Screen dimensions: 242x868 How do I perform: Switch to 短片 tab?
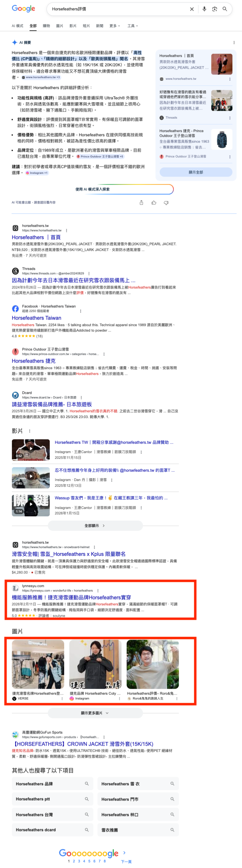[x=86, y=26]
